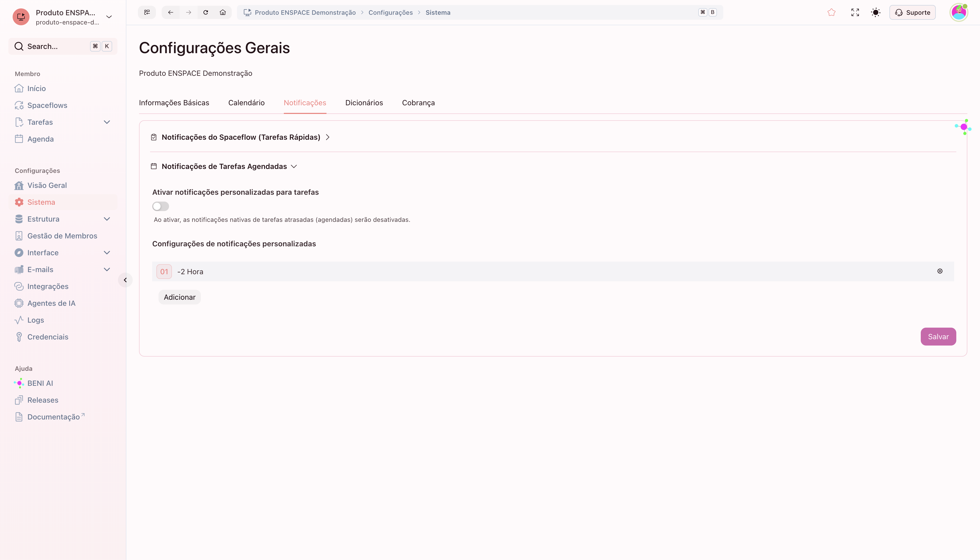Click the Salvar button
This screenshot has height=560, width=980.
[938, 337]
